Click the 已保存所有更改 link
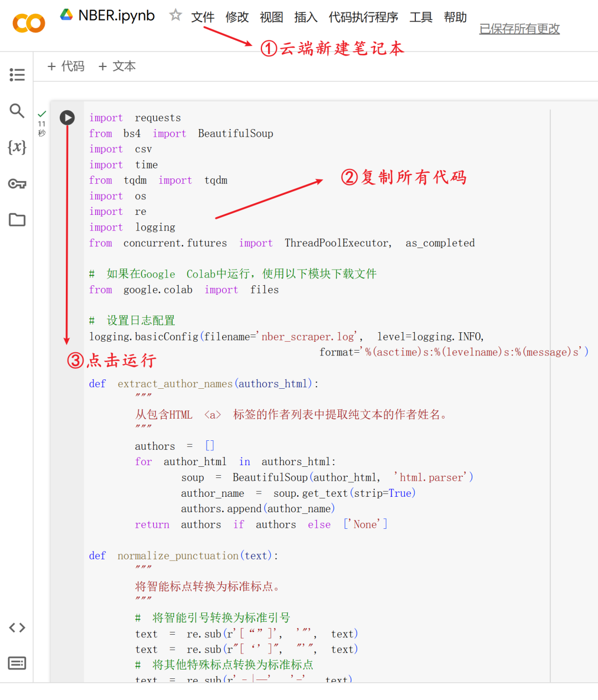 [x=519, y=29]
